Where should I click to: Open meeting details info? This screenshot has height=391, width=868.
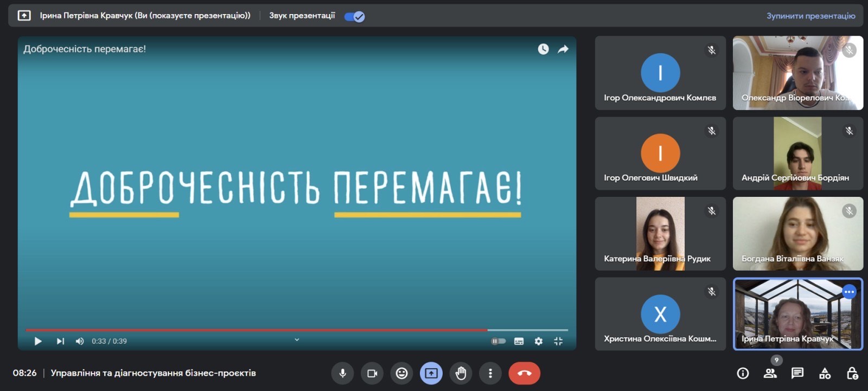(x=743, y=373)
